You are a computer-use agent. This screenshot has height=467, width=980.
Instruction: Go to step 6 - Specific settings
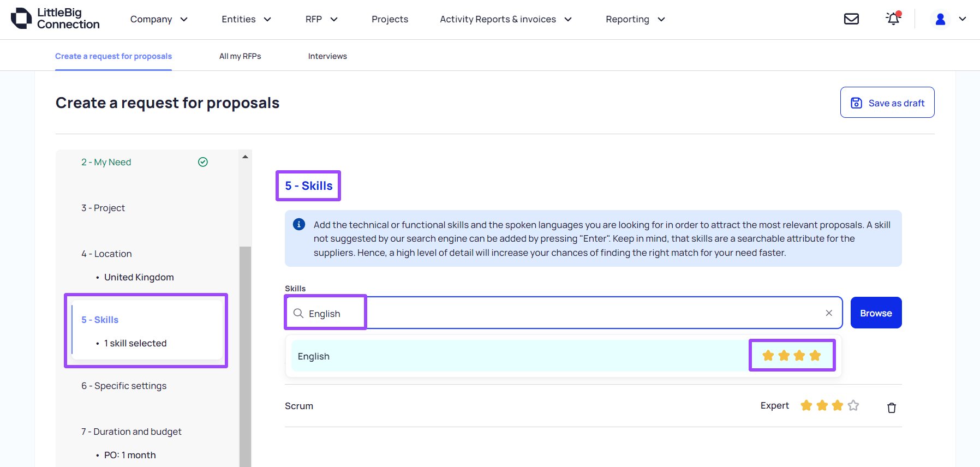(x=124, y=386)
